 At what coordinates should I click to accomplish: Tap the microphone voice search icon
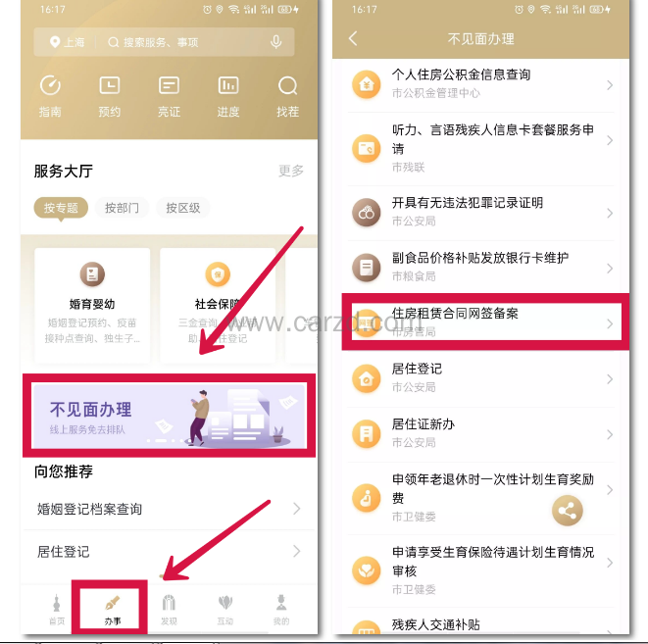tap(276, 42)
